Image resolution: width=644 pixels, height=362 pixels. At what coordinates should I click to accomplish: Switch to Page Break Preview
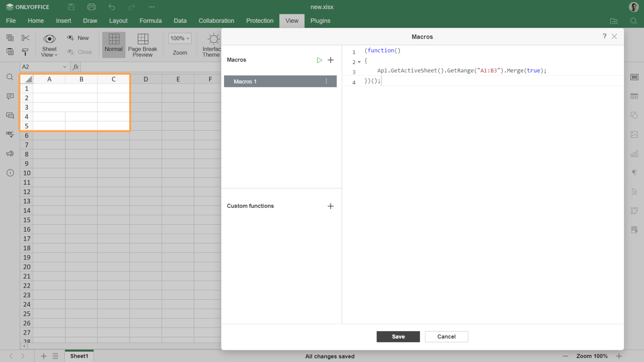pyautogui.click(x=142, y=45)
